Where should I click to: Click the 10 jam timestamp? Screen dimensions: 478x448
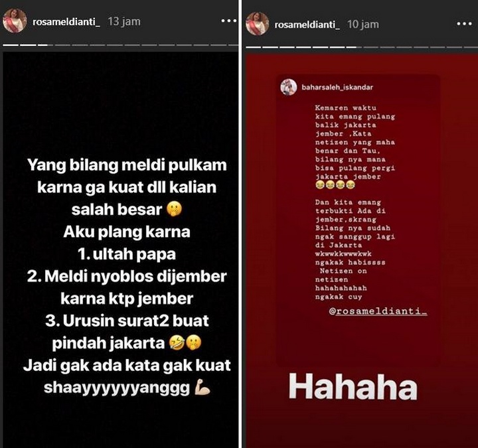pyautogui.click(x=363, y=25)
